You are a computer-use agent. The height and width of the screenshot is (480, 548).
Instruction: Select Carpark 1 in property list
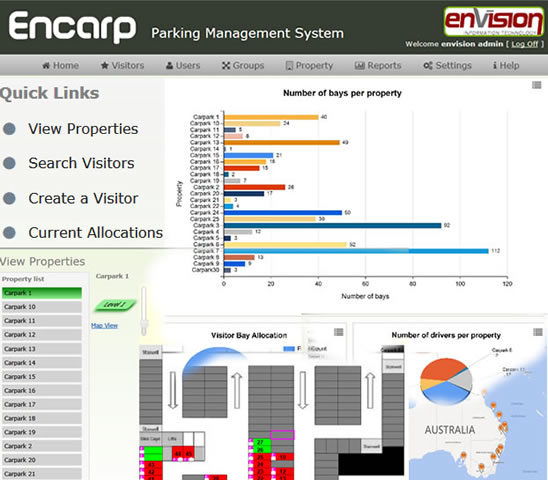(x=42, y=293)
